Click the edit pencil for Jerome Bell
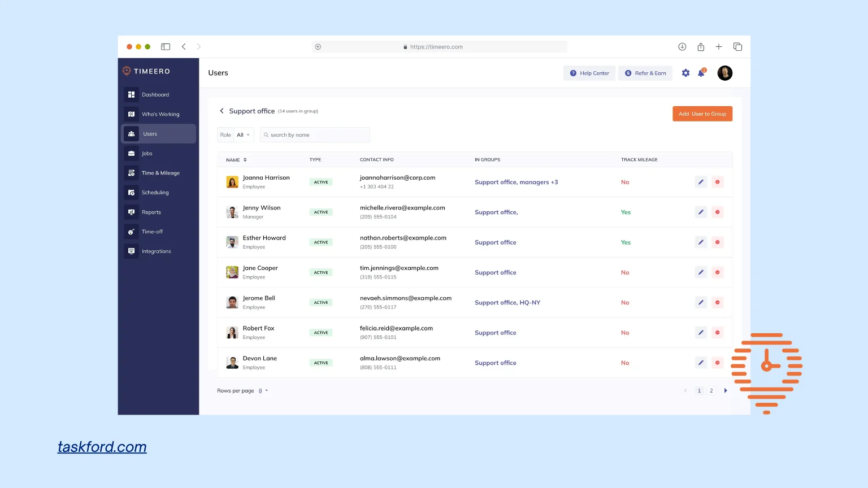868x488 pixels. click(701, 303)
